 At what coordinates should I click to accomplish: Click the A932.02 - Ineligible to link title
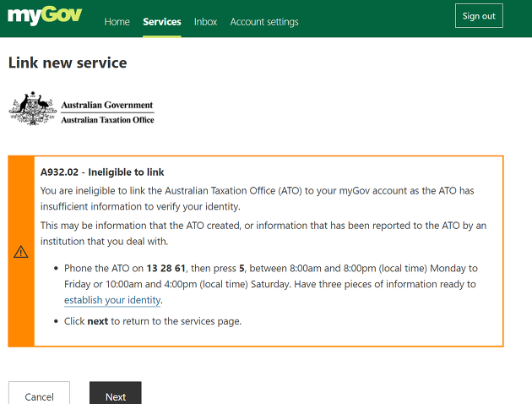[102, 172]
